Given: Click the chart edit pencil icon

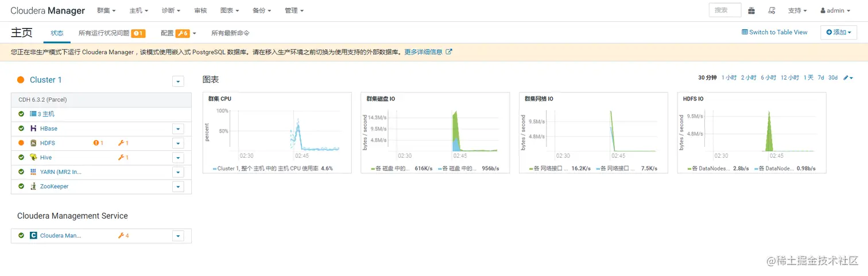Looking at the screenshot, I should coord(848,77).
